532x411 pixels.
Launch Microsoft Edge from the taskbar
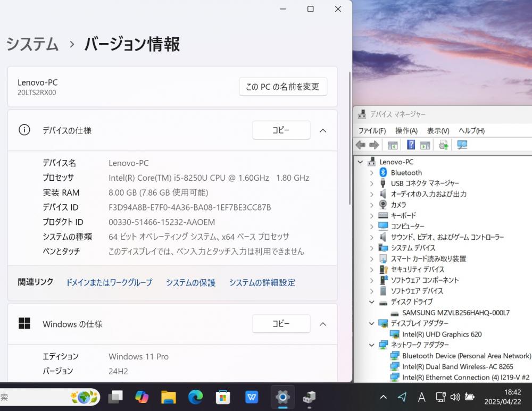(195, 397)
